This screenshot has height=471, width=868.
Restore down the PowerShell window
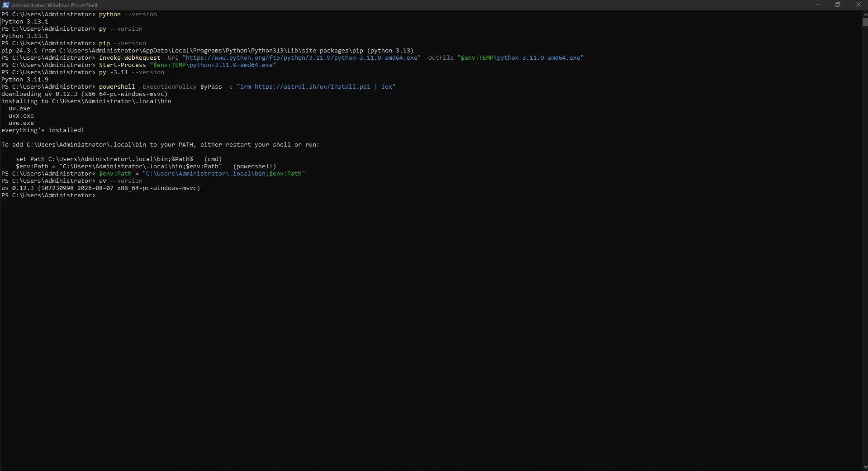pyautogui.click(x=838, y=5)
